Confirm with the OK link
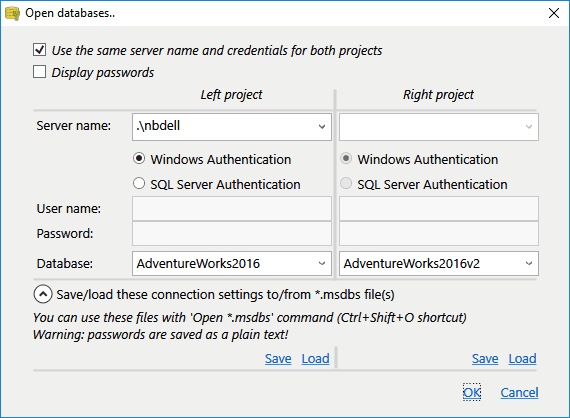Viewport: 570px width, 418px height. pyautogui.click(x=472, y=392)
